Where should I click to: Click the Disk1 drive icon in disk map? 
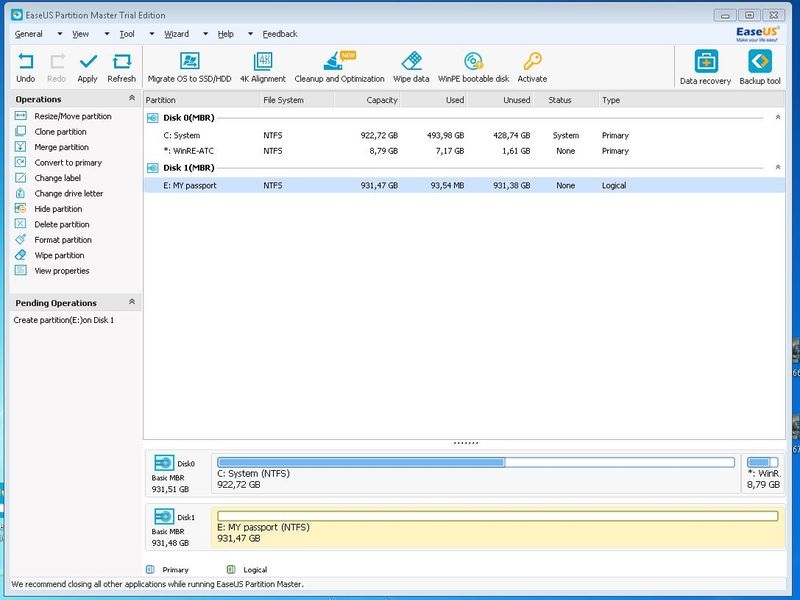(164, 516)
